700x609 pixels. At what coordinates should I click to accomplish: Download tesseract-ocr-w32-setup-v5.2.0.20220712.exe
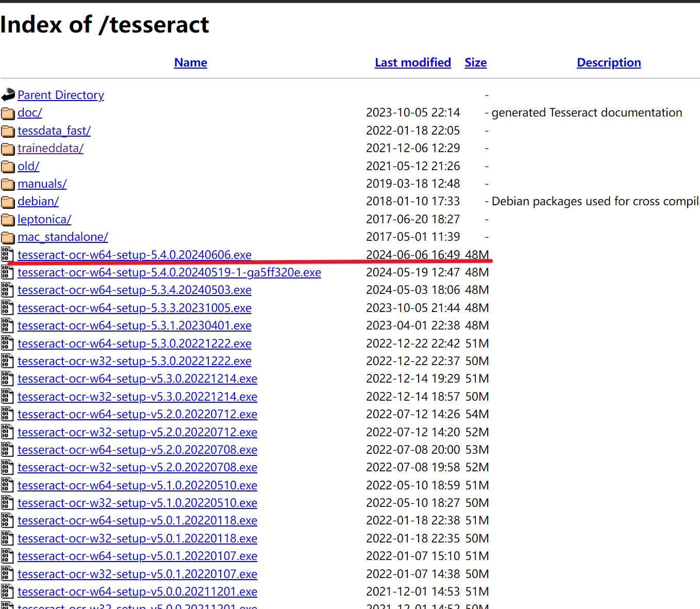tap(137, 432)
